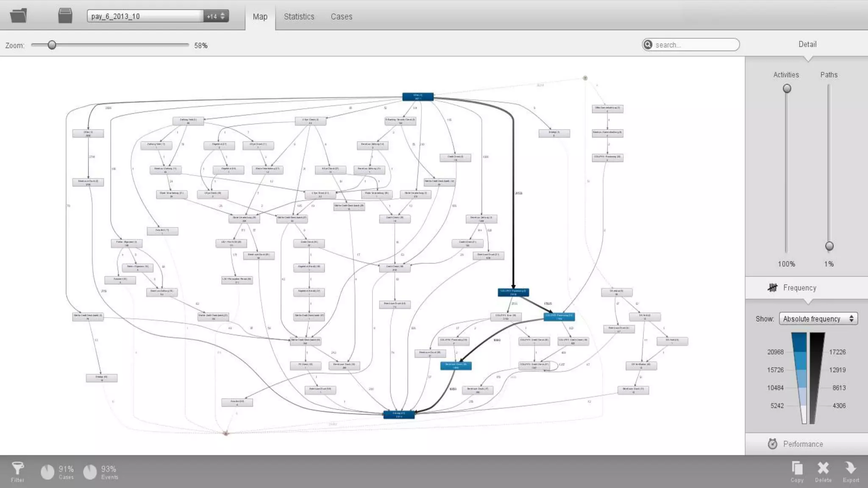Open the +14 dataset selector stepper
Screen dimensions: 868x488
[x=216, y=16]
